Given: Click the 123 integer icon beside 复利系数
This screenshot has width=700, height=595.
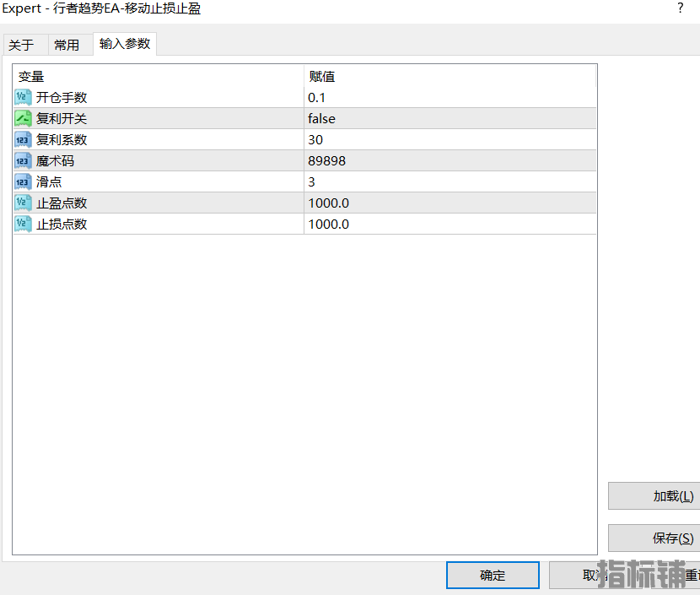Looking at the screenshot, I should (23, 139).
